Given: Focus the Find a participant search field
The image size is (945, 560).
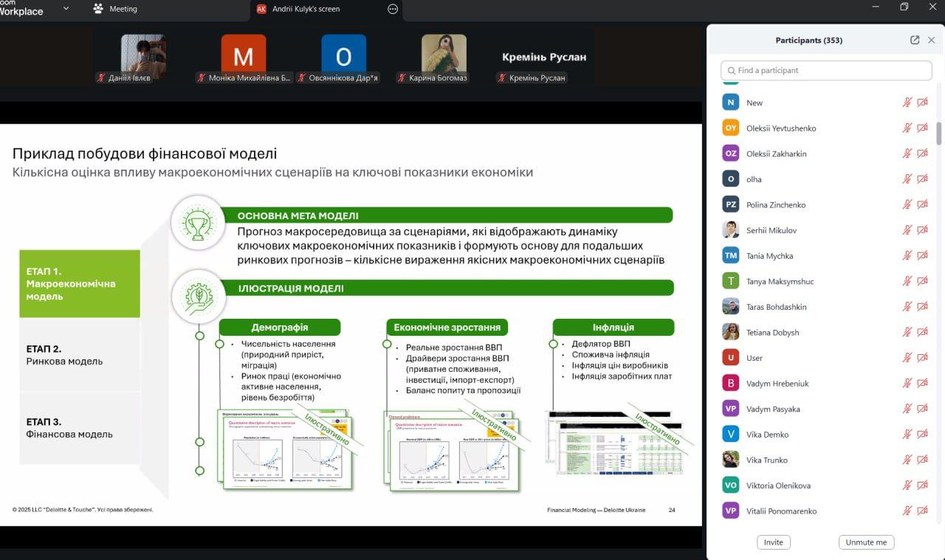Looking at the screenshot, I should coord(826,70).
